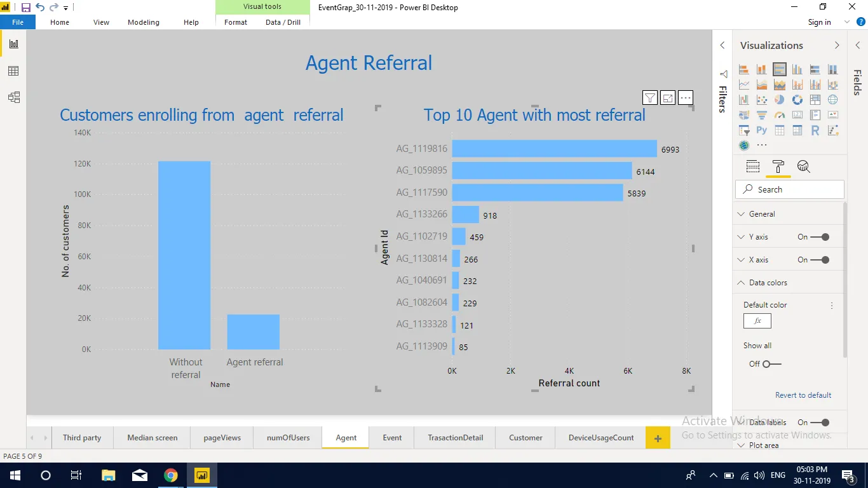Switch to the Median screen page tab
Image resolution: width=868 pixels, height=488 pixels.
point(153,438)
